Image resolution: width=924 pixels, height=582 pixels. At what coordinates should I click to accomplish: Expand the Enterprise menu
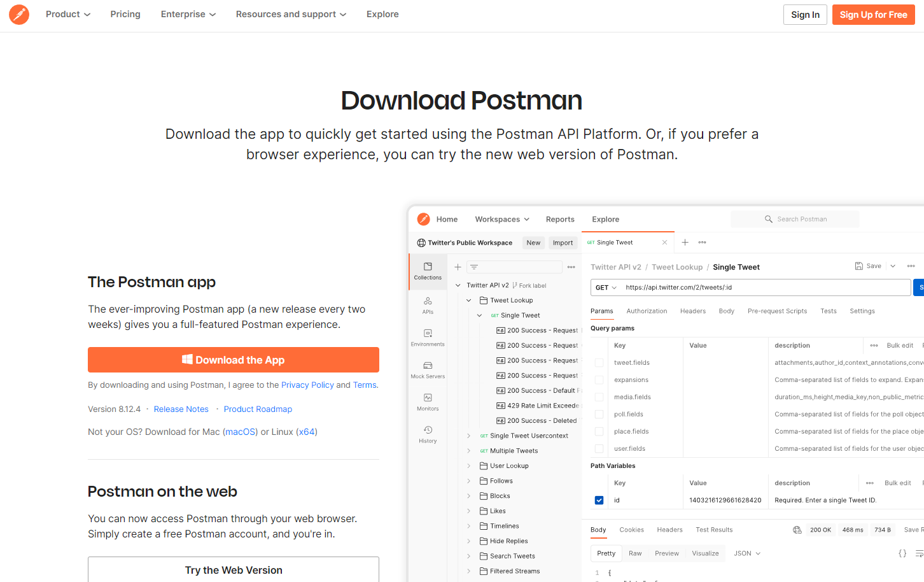point(188,14)
